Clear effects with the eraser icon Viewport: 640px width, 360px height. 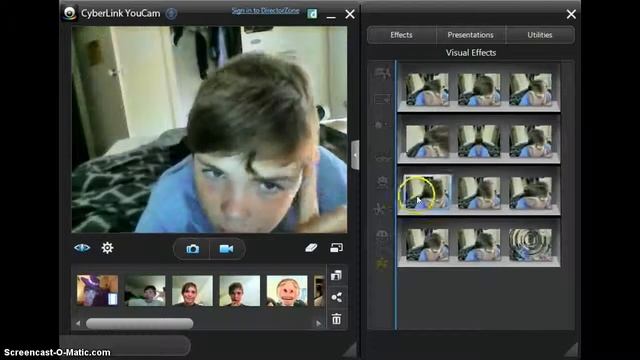click(311, 248)
